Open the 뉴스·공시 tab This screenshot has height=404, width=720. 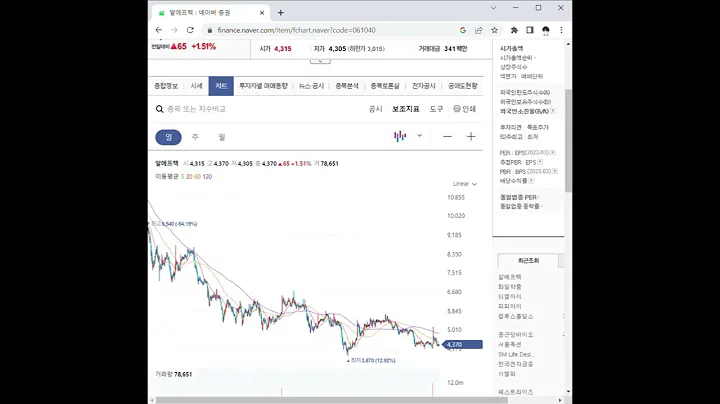click(x=311, y=86)
